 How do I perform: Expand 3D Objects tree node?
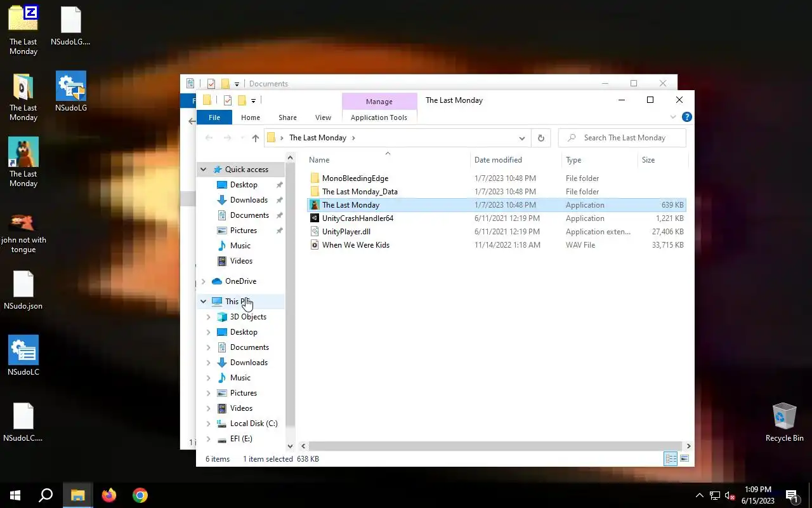click(x=208, y=317)
